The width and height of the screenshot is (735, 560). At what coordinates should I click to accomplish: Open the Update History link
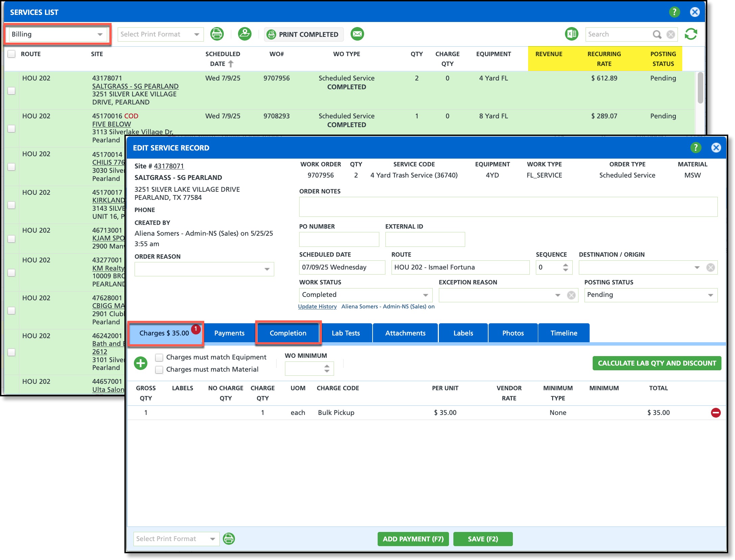coord(317,306)
